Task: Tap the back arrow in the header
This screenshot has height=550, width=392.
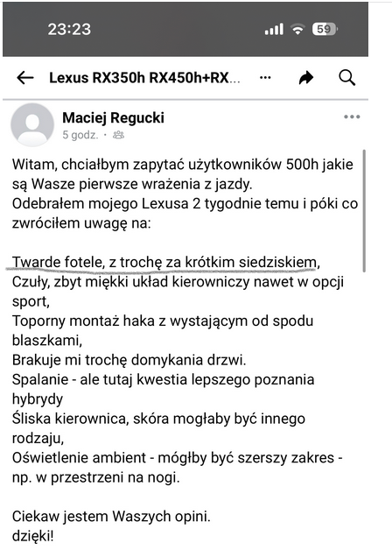Action: point(25,78)
